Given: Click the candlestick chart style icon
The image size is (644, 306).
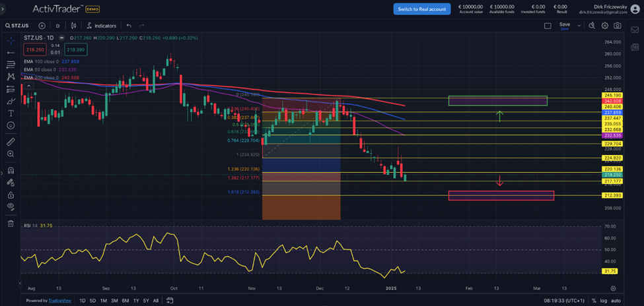Looking at the screenshot, I should 73,26.
